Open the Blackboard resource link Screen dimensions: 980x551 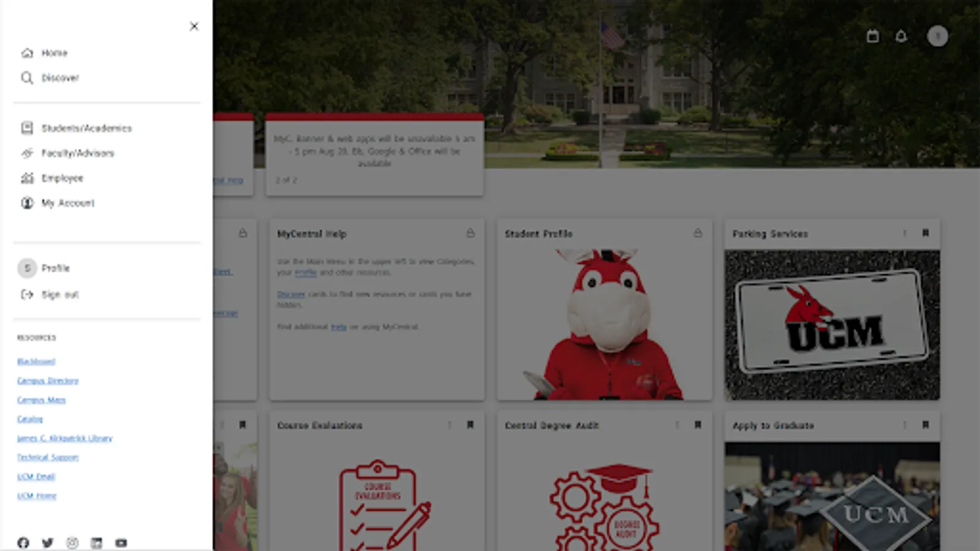(x=36, y=361)
